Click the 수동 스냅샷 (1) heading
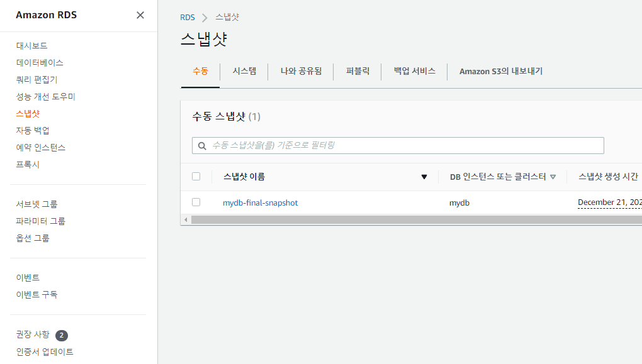This screenshot has height=364, width=642. coord(227,116)
